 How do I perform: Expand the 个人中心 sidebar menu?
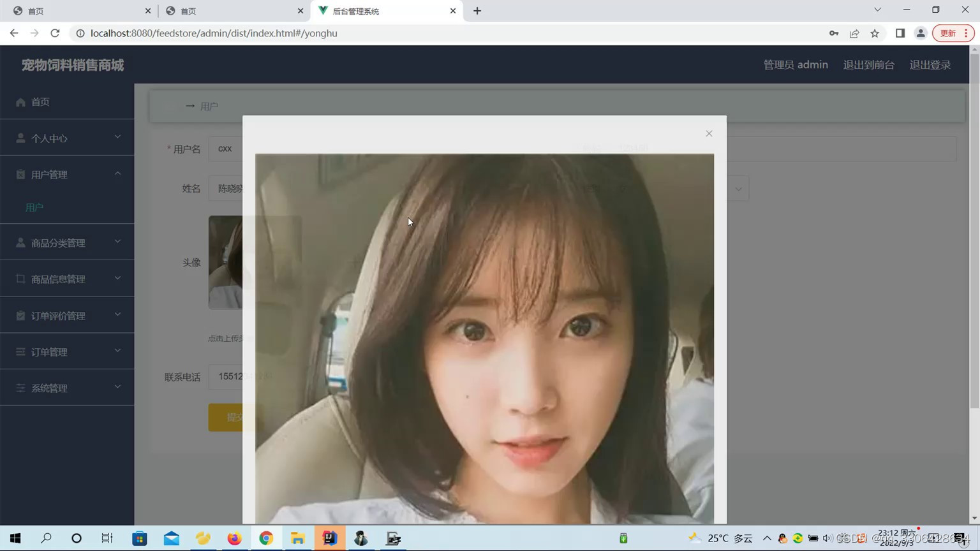point(67,138)
